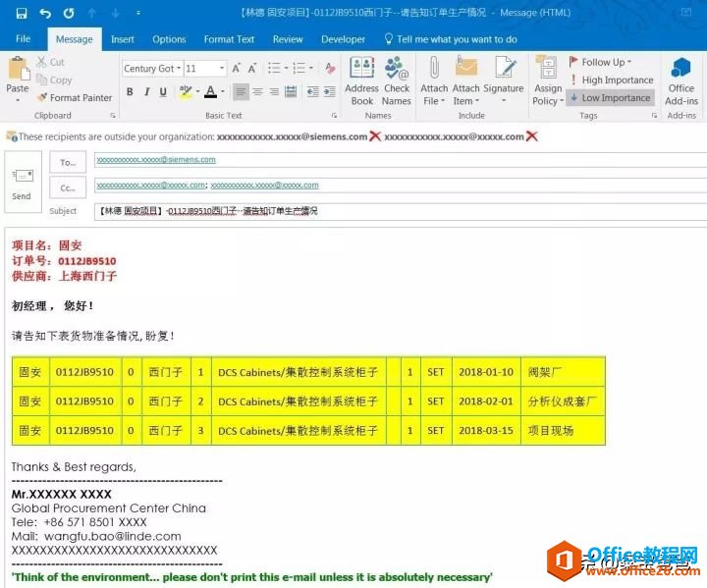Open the Review tab
The height and width of the screenshot is (588, 707).
(x=288, y=39)
